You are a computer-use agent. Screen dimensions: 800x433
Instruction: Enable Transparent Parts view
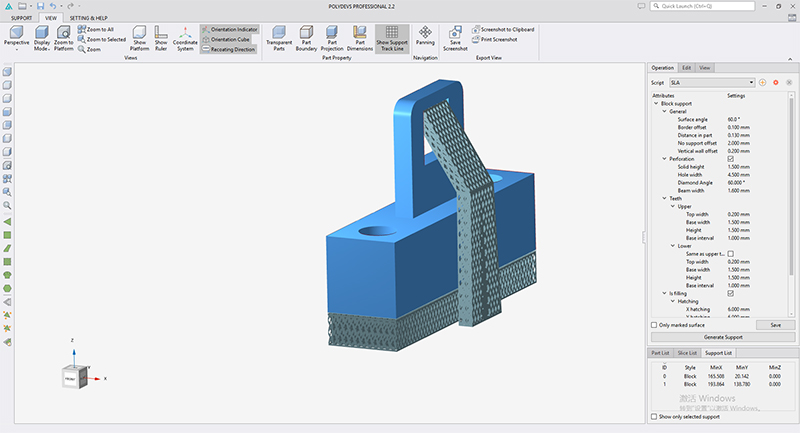(x=279, y=38)
